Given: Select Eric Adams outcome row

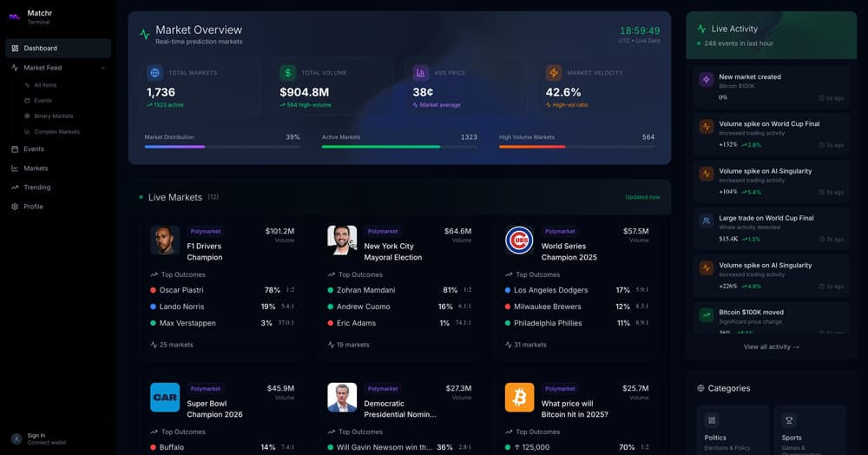Looking at the screenshot, I should [399, 323].
